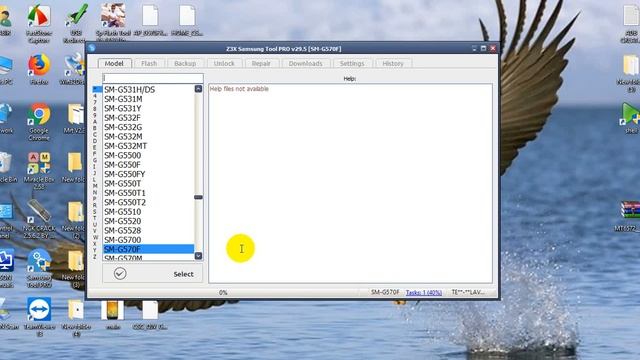Select SM-G550FY in the model list
The width and height of the screenshot is (640, 360).
click(x=149, y=174)
